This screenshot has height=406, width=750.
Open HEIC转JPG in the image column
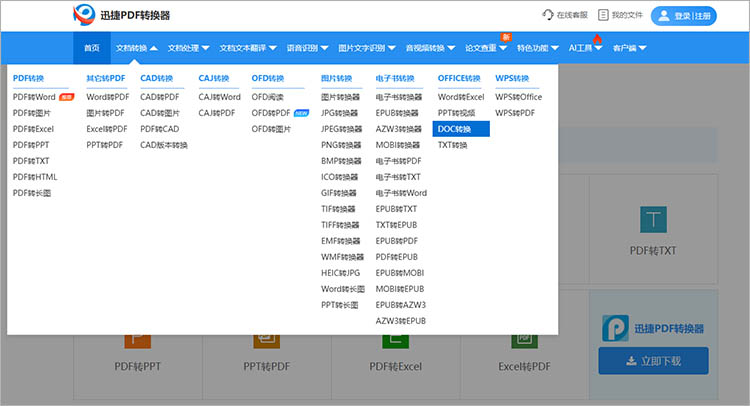click(340, 273)
